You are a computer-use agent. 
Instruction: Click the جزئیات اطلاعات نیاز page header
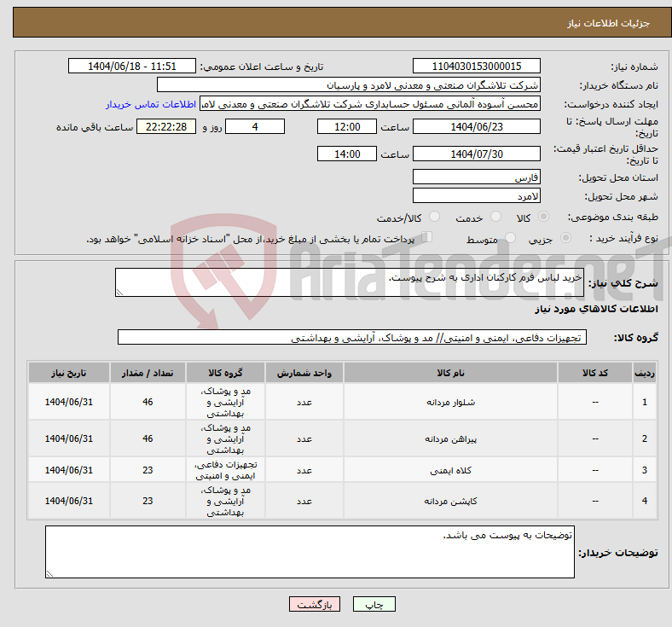pyautogui.click(x=609, y=23)
